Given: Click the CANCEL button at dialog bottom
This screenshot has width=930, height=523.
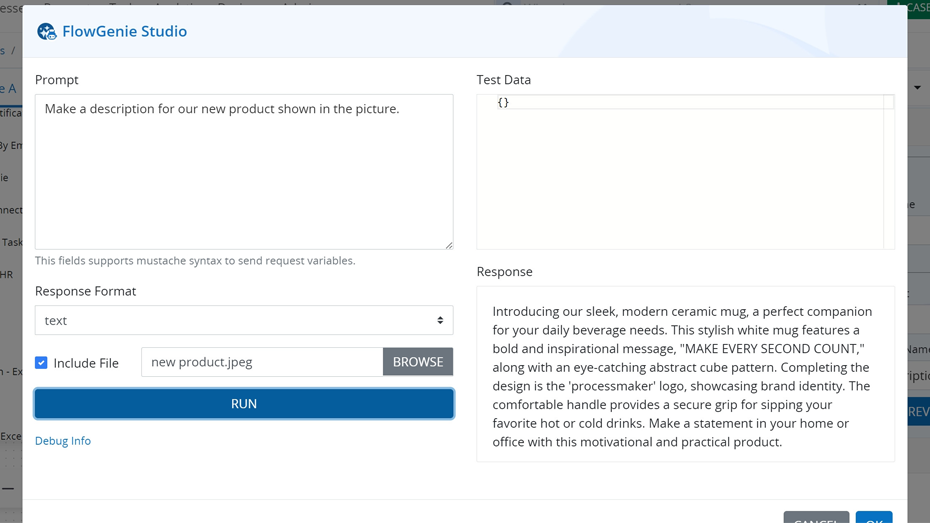Looking at the screenshot, I should click(x=816, y=517).
